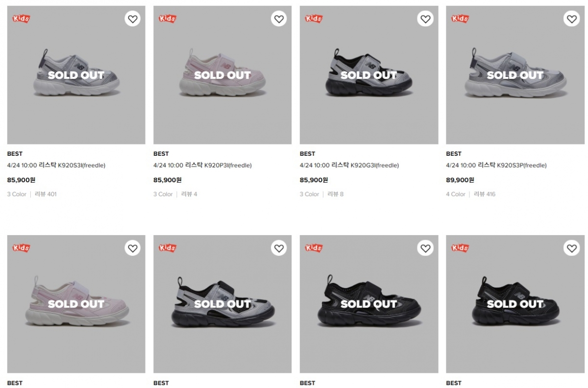Open the black-silver K920G3I product image

pos(369,75)
